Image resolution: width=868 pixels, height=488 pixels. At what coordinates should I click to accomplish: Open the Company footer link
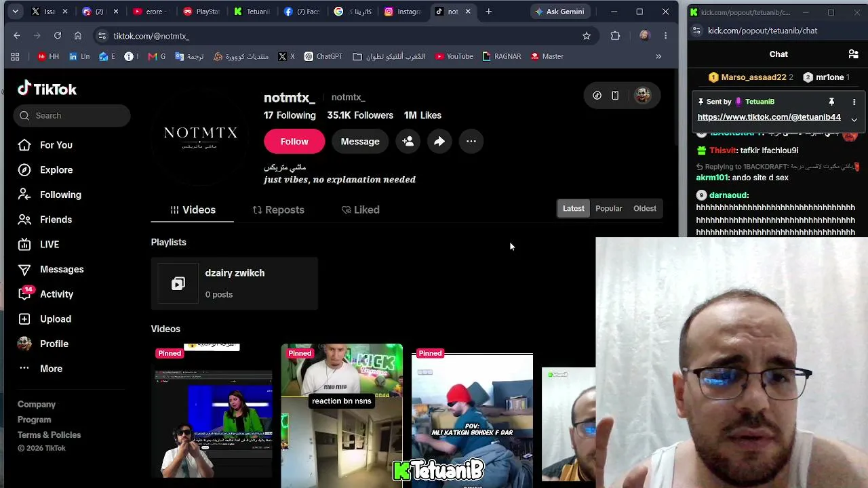click(37, 405)
